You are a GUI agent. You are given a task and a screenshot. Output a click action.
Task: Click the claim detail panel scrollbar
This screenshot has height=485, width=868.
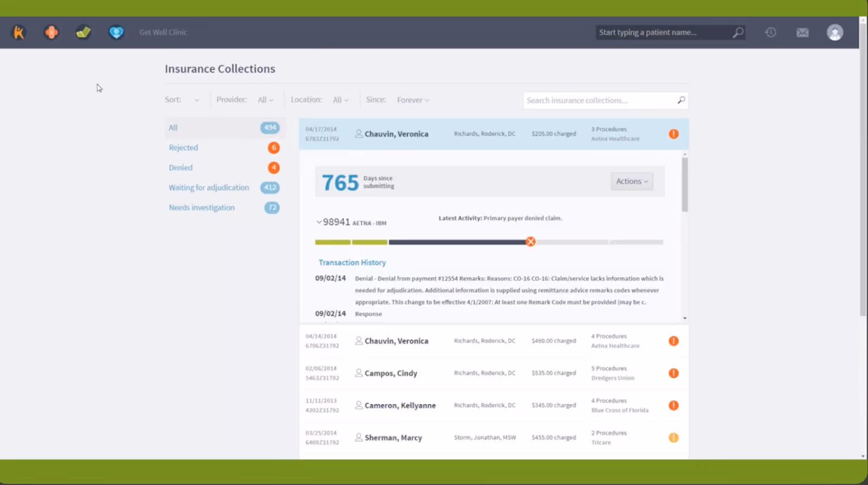point(685,184)
